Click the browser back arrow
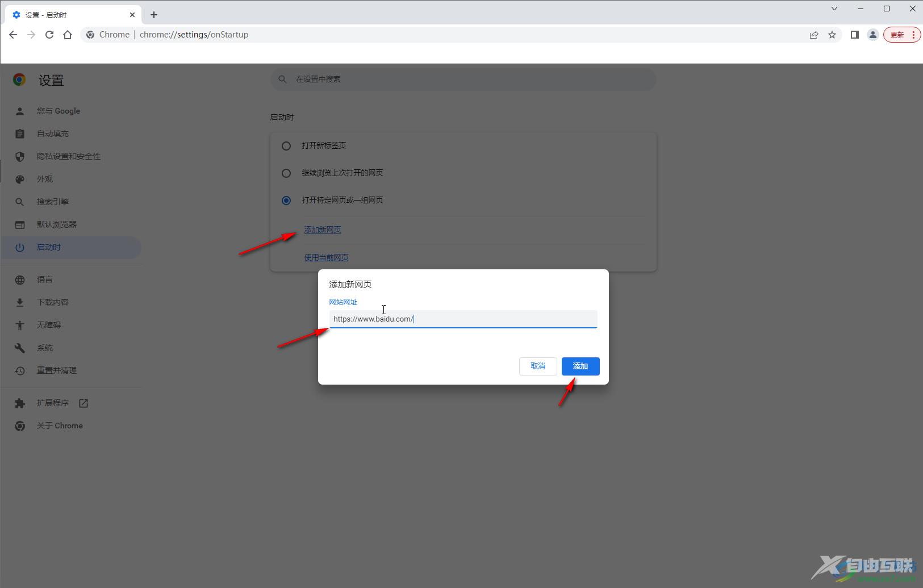Image resolution: width=923 pixels, height=588 pixels. [13, 35]
